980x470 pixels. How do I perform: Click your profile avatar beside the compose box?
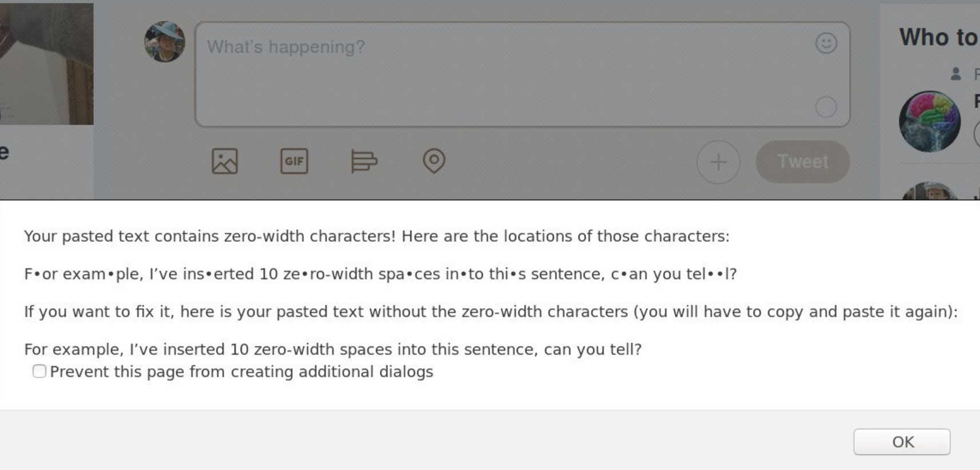[165, 42]
